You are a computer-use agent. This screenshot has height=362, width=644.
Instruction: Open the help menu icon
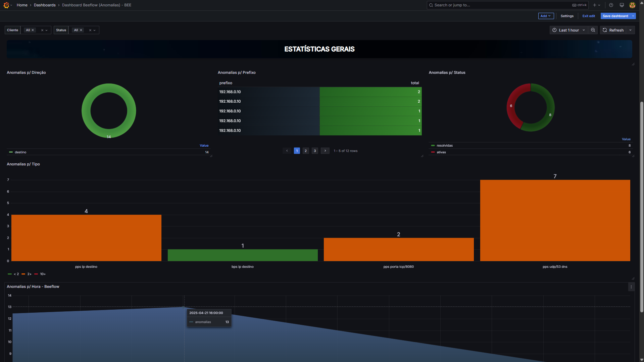point(611,5)
